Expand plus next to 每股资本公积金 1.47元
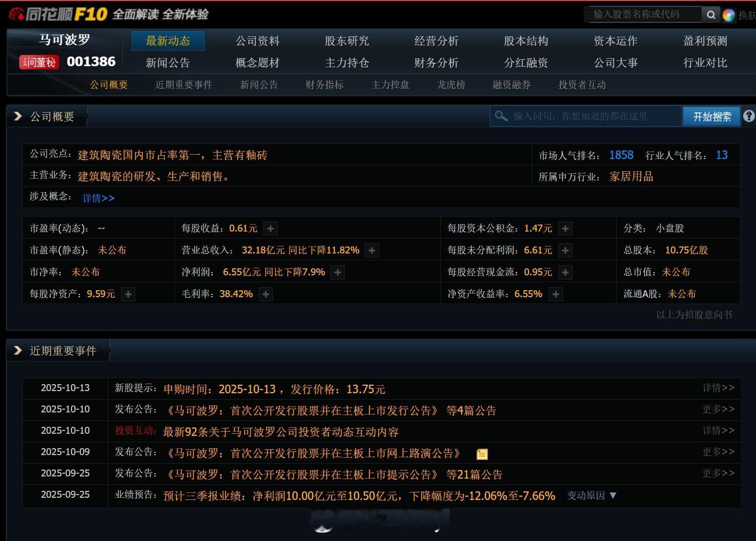This screenshot has height=541, width=756. click(565, 229)
